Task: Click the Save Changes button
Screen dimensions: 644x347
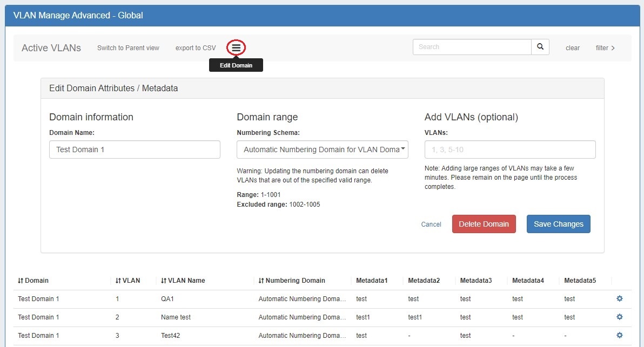Action: pyautogui.click(x=558, y=224)
